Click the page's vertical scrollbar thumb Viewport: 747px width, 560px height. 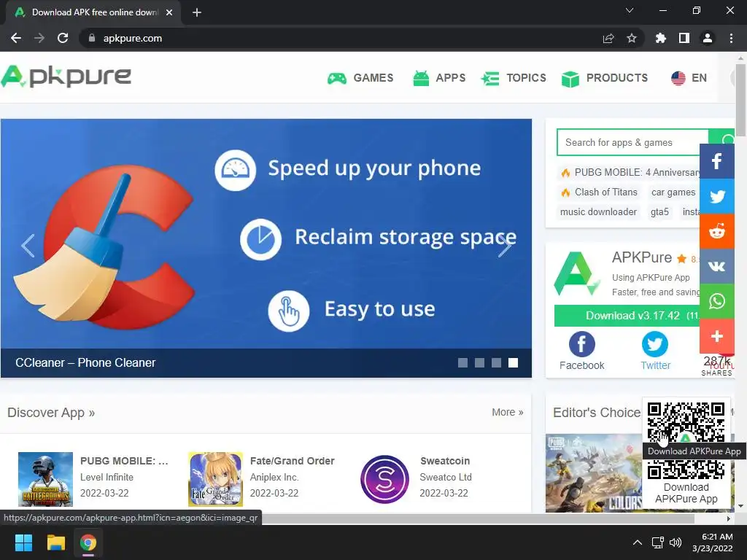(740, 100)
